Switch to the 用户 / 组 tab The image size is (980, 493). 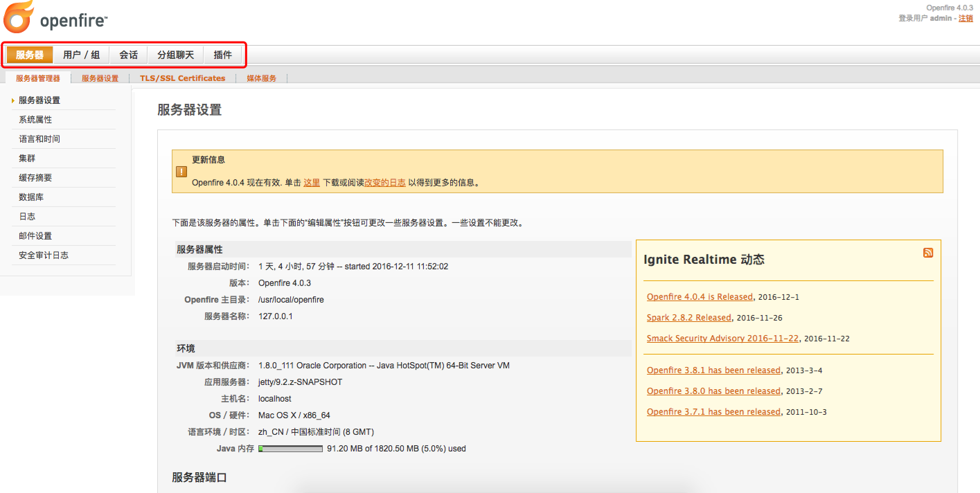coord(81,54)
